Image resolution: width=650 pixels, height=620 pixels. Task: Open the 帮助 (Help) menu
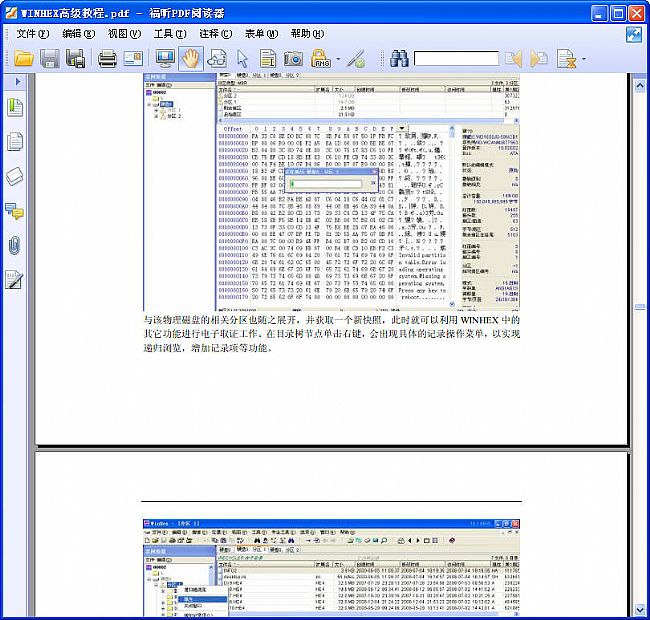tap(307, 34)
